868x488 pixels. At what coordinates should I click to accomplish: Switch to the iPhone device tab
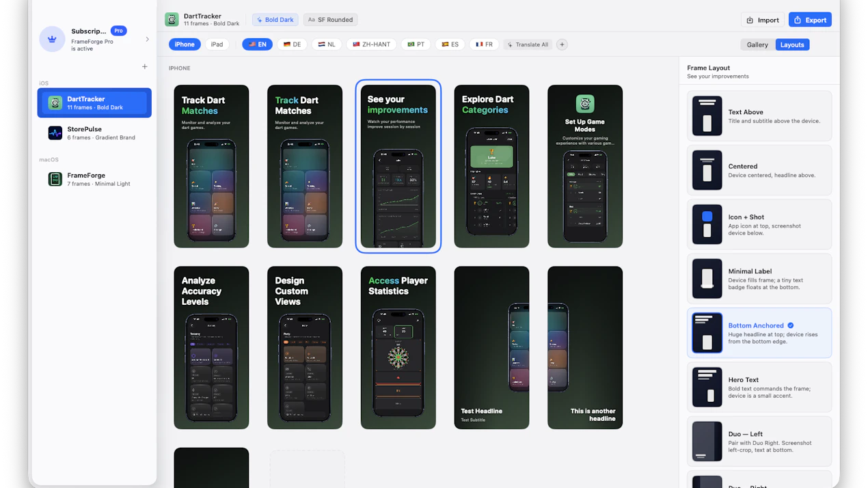[x=185, y=44]
